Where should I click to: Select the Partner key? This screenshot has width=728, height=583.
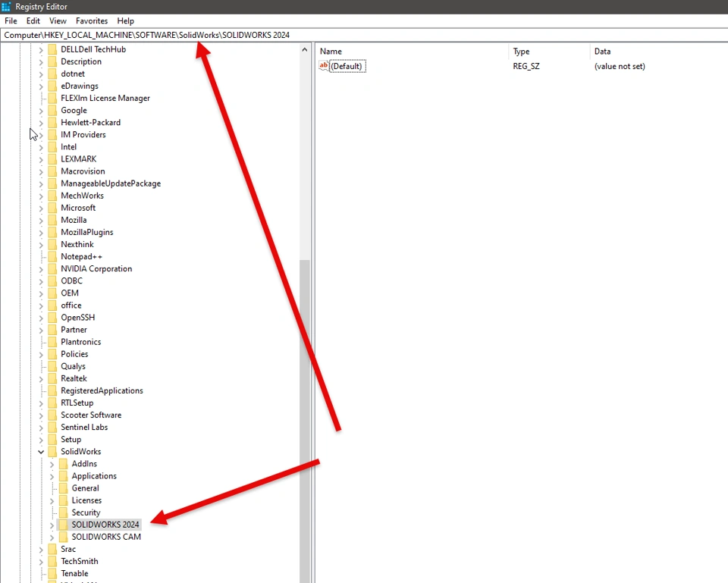pyautogui.click(x=74, y=330)
